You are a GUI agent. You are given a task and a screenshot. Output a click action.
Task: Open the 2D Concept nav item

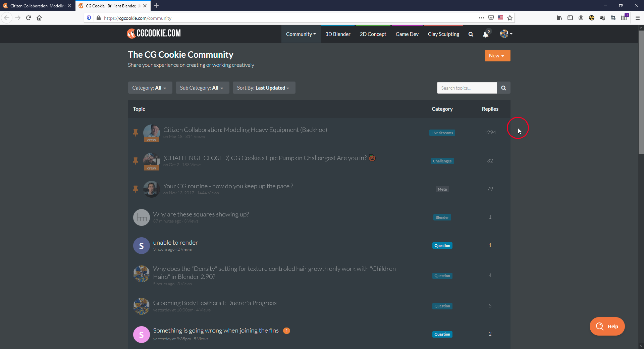[373, 34]
